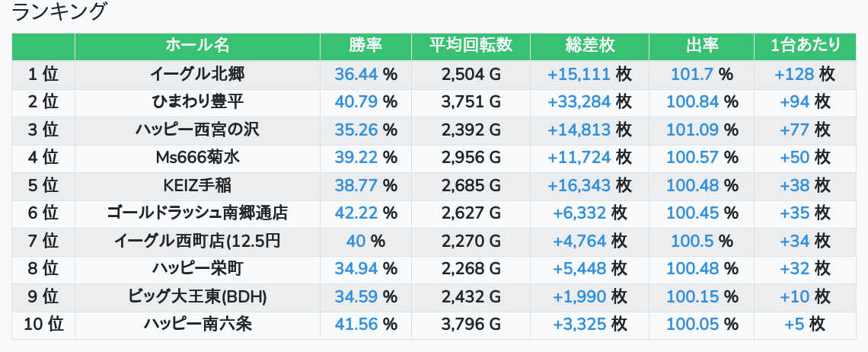Click hall name ゴールドラッシュ南郷通店
The height and width of the screenshot is (352, 868).
[197, 213]
